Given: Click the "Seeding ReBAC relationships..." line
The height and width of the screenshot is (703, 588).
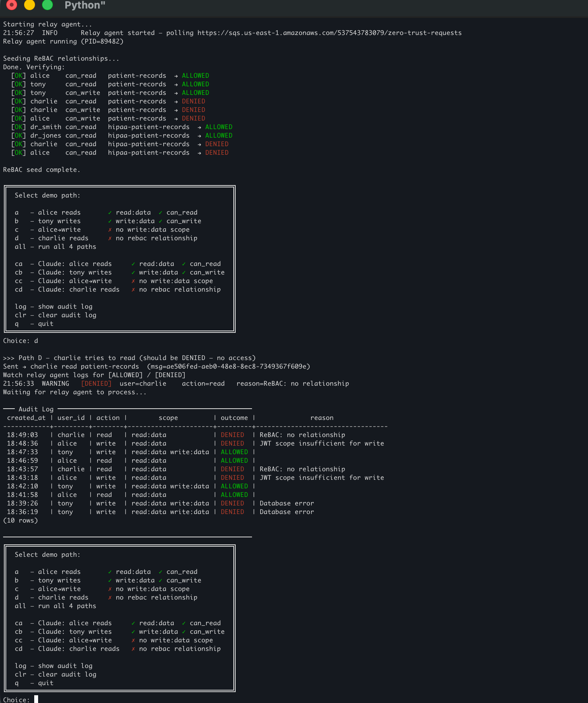Looking at the screenshot, I should pyautogui.click(x=61, y=59).
